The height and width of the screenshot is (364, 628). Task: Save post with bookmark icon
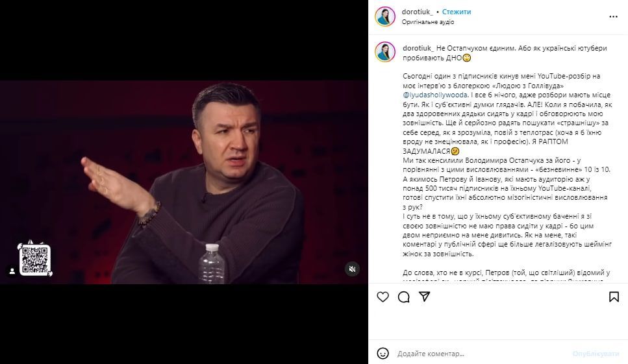pos(614,297)
